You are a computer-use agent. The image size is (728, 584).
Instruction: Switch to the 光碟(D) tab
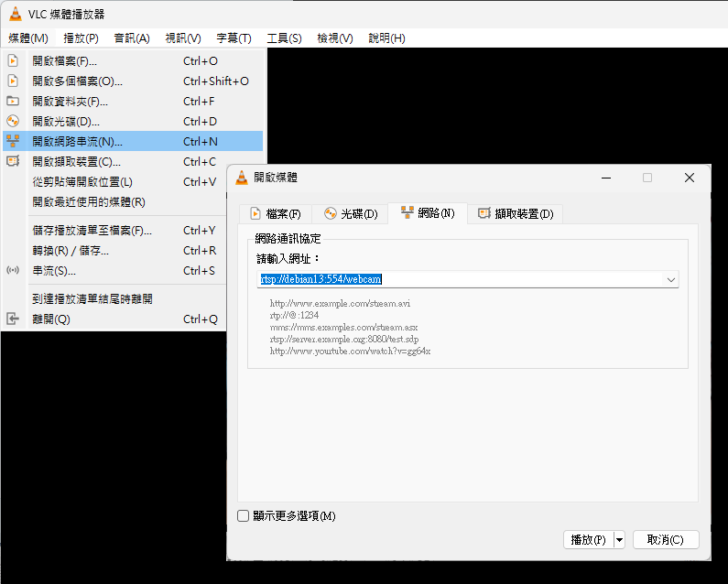(350, 214)
